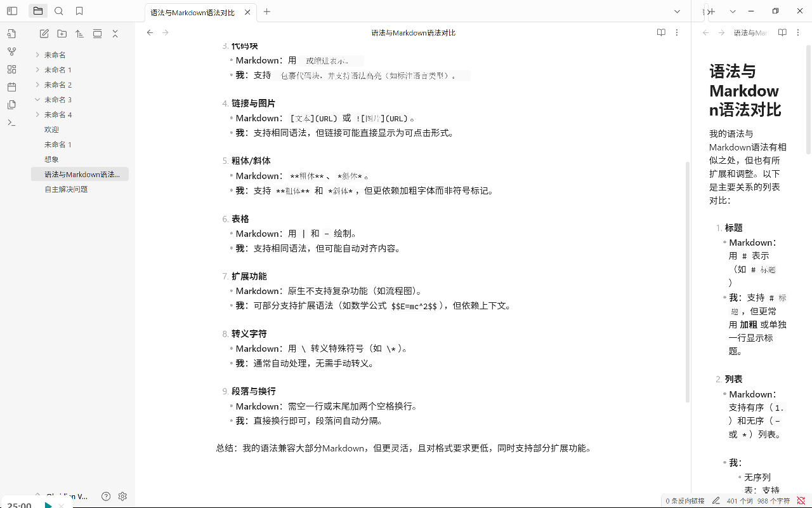Expand the 未命名 1 folder
This screenshot has width=812, height=508.
pyautogui.click(x=37, y=70)
